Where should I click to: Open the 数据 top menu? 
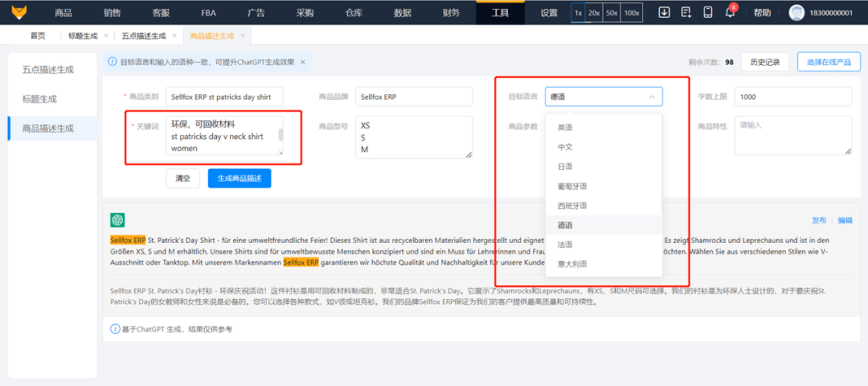403,13
